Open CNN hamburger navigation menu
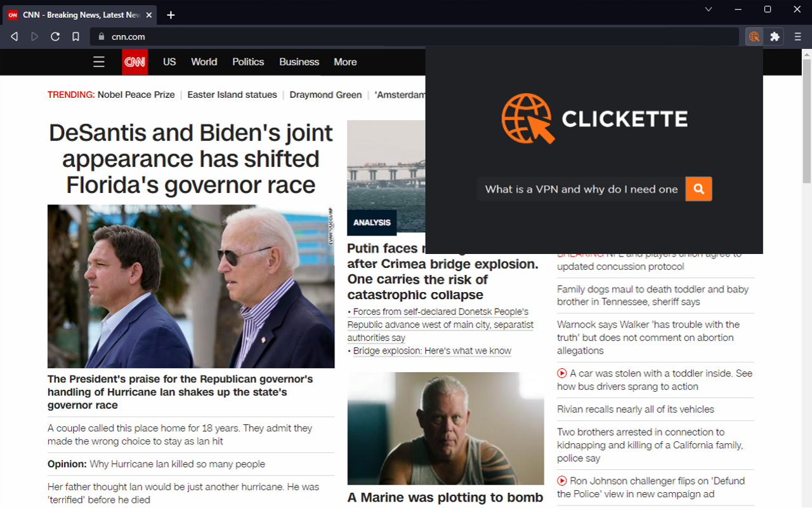This screenshot has width=812, height=508. [x=99, y=62]
